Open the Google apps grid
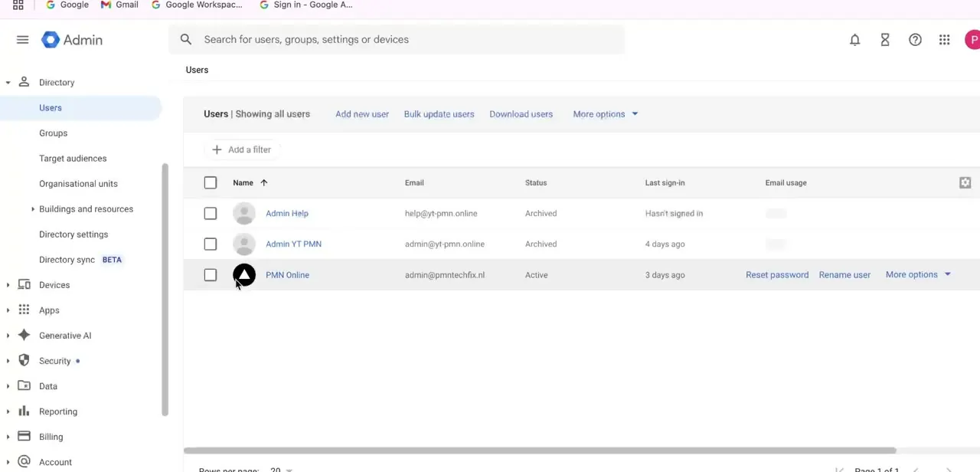Screen dimensions: 980x472 coord(944,40)
